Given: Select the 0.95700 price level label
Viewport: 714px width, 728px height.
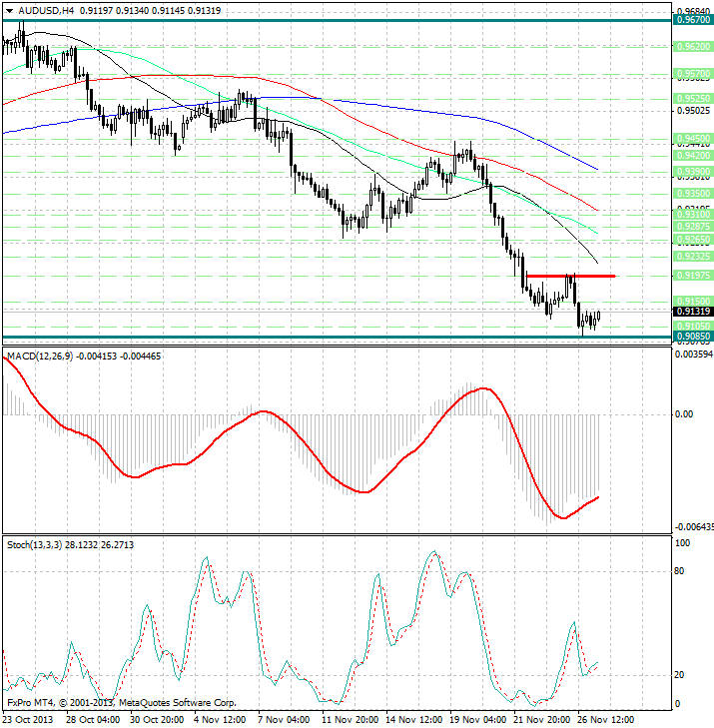Looking at the screenshot, I should [x=693, y=73].
